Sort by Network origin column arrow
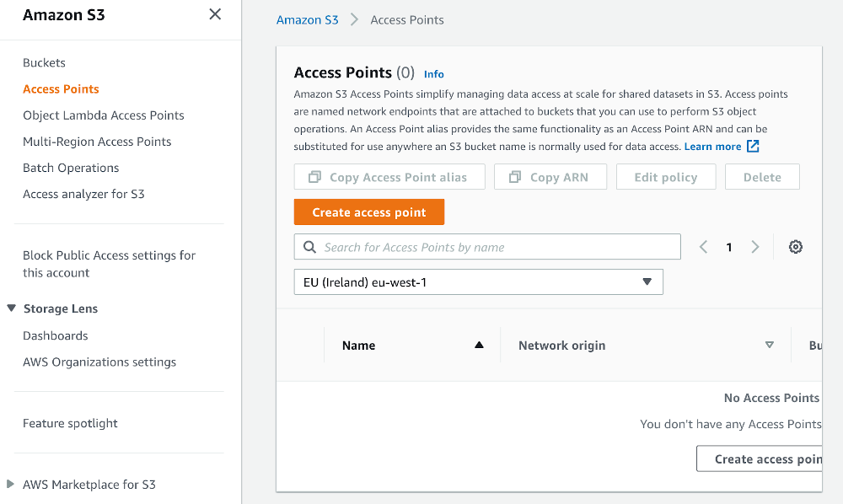Image resolution: width=843 pixels, height=504 pixels. [x=769, y=345]
